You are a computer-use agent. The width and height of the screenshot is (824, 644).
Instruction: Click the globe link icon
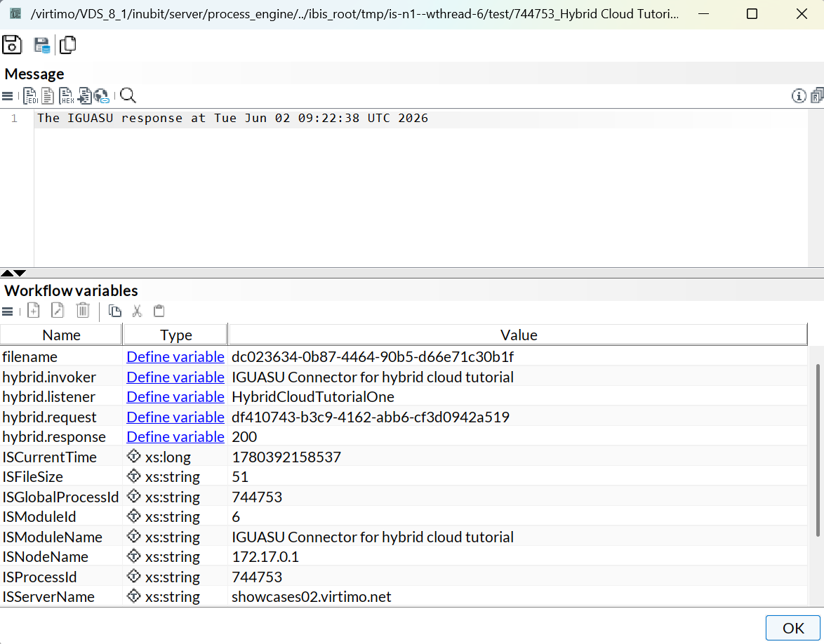(x=102, y=96)
